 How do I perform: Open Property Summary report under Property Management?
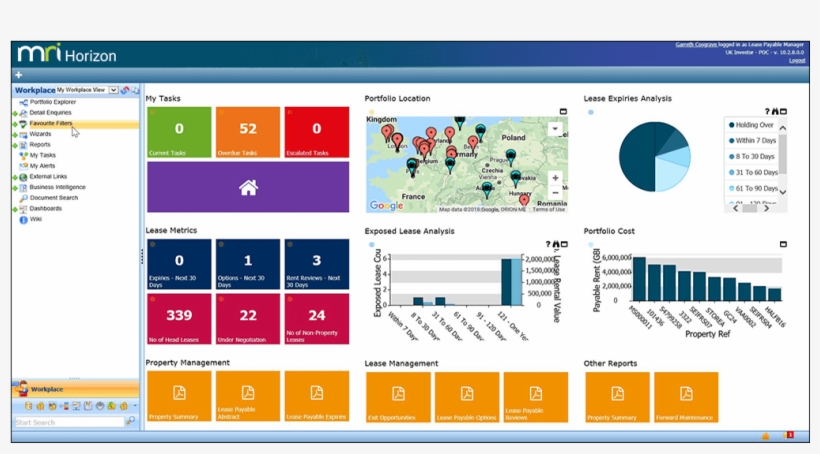pos(179,396)
